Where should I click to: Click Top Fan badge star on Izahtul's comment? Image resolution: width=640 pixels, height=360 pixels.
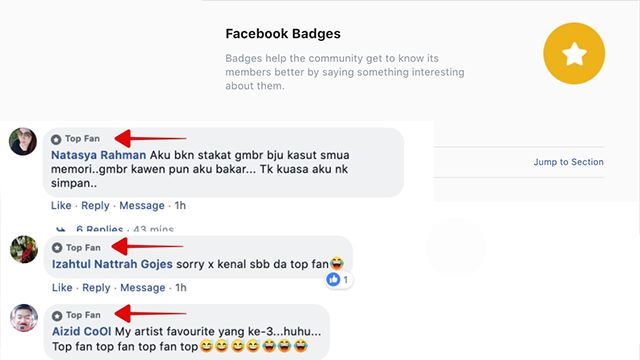[57, 248]
